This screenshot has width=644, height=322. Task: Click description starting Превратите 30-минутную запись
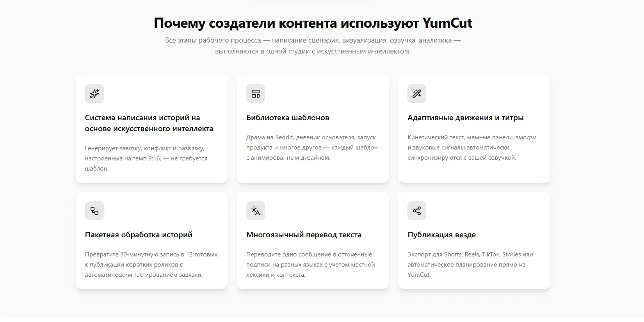pos(151,265)
